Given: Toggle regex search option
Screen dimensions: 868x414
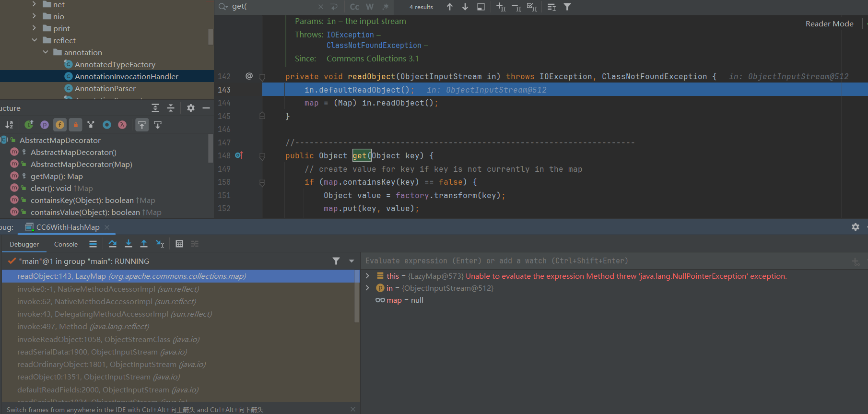Looking at the screenshot, I should [386, 7].
